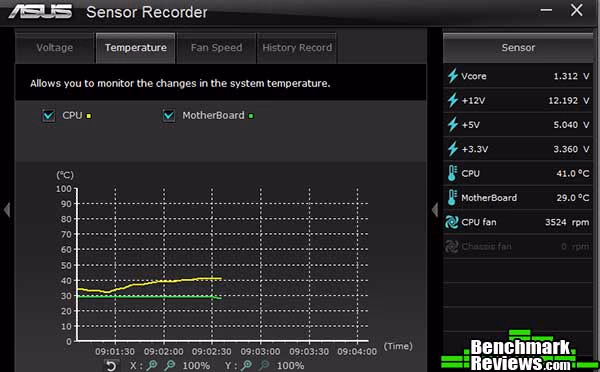Click the +12V lightning bolt icon

point(453,100)
